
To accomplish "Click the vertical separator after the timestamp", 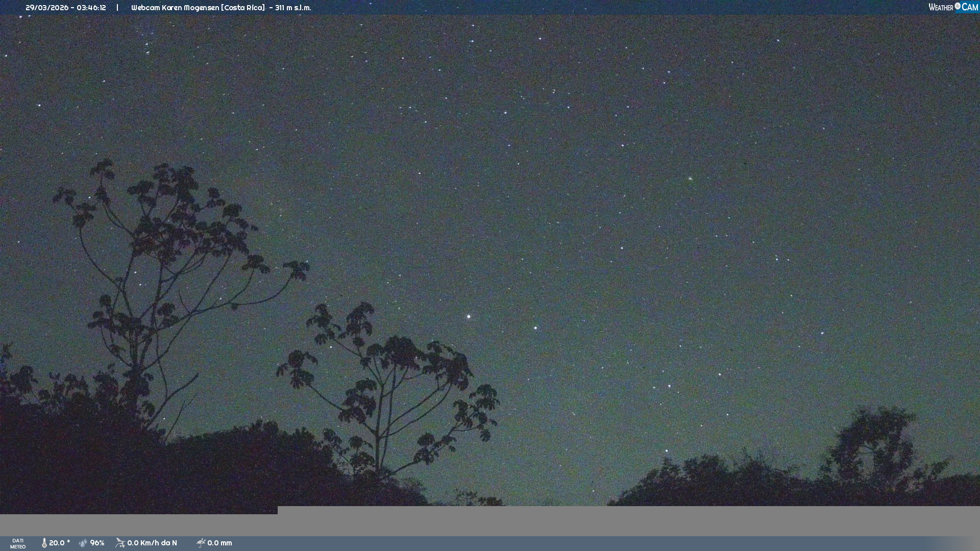I will point(117,8).
